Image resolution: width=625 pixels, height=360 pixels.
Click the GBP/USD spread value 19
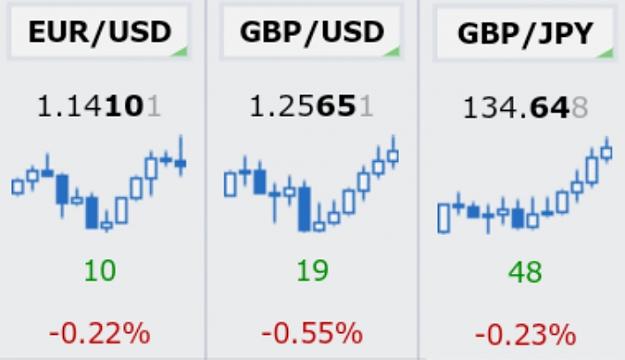click(313, 271)
